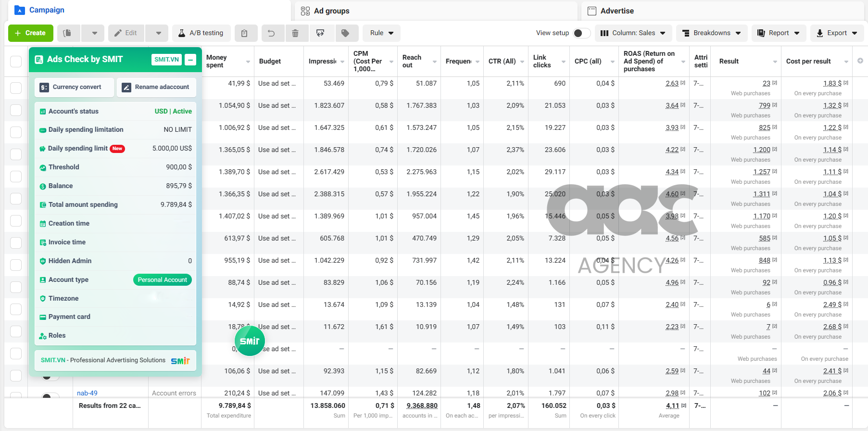Click the cost per result 0,96 $

click(x=832, y=283)
